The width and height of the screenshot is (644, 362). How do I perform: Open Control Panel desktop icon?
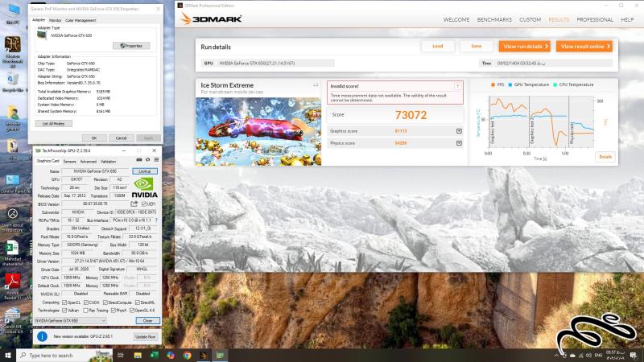[13, 184]
